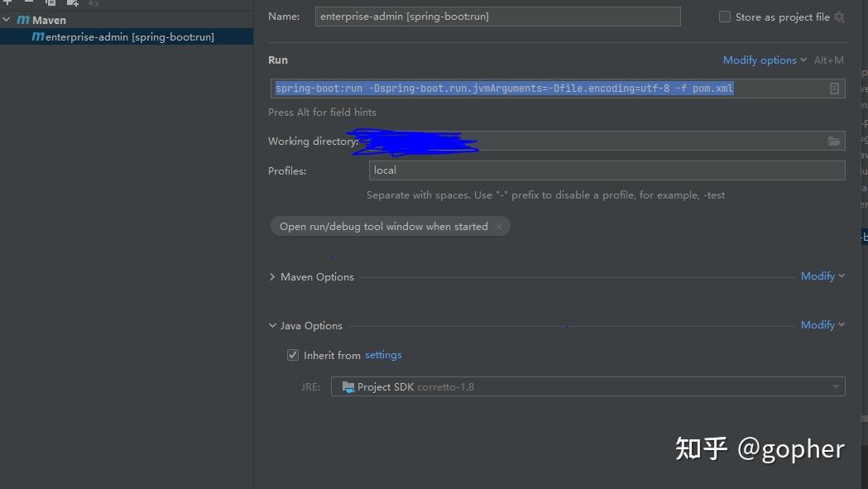Open the browse folder icon for Working directory
The image size is (868, 489).
[x=834, y=141]
